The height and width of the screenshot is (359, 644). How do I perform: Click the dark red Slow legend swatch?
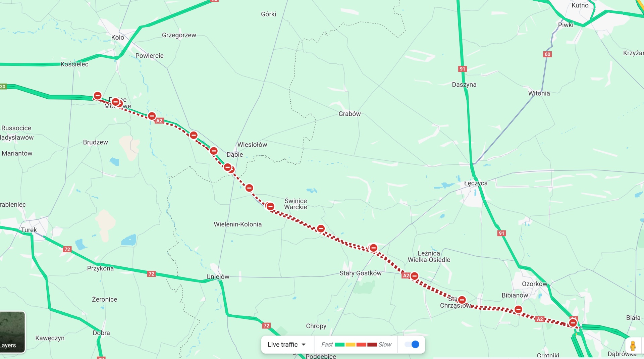[x=372, y=345]
